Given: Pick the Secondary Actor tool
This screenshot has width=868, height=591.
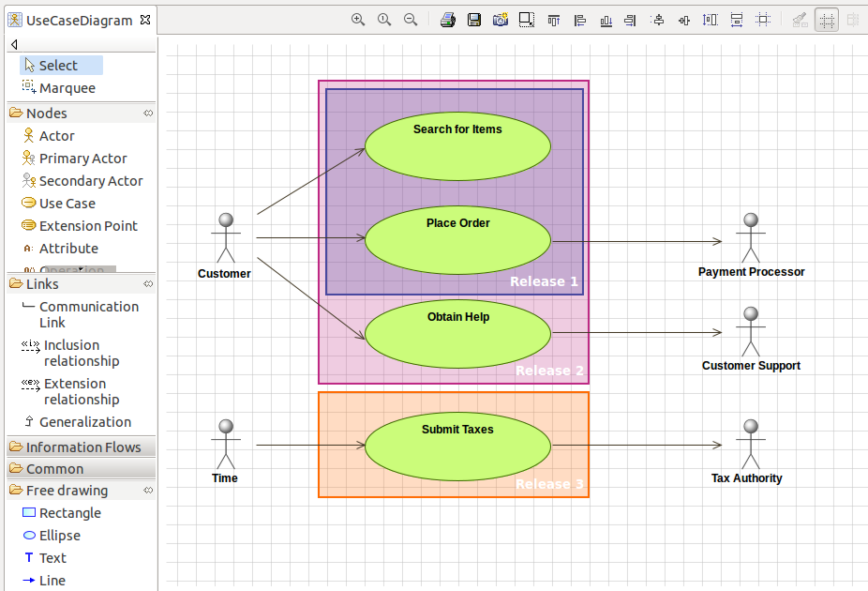Looking at the screenshot, I should 82,181.
